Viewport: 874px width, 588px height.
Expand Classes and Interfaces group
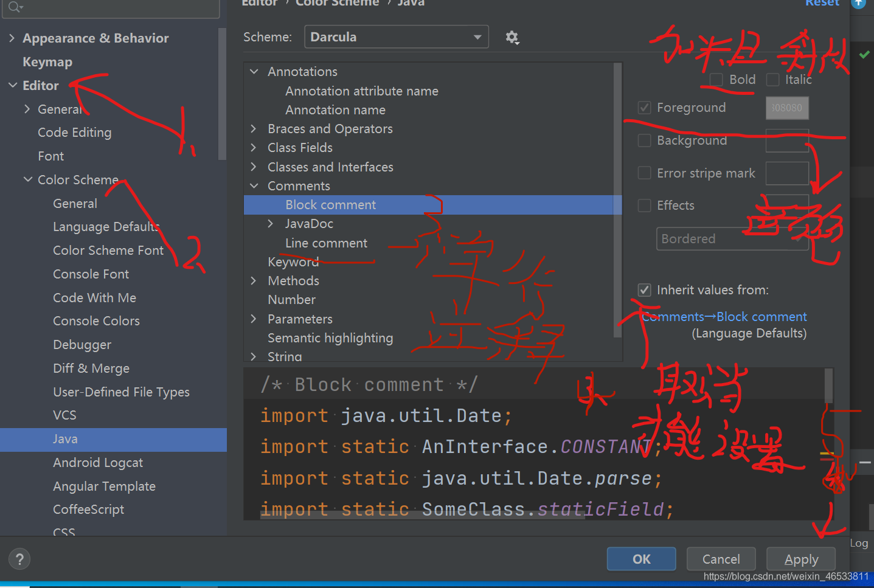click(x=254, y=167)
